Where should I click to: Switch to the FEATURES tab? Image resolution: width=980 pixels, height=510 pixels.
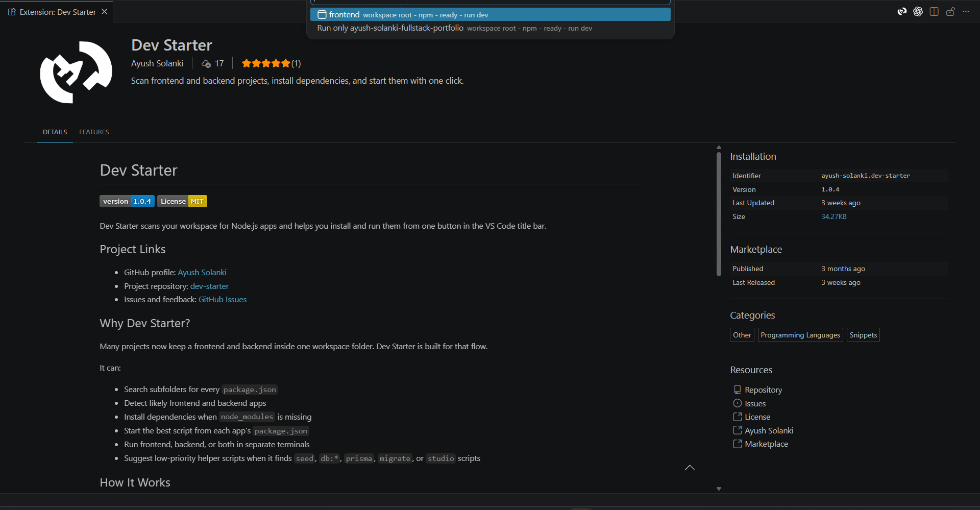(94, 132)
